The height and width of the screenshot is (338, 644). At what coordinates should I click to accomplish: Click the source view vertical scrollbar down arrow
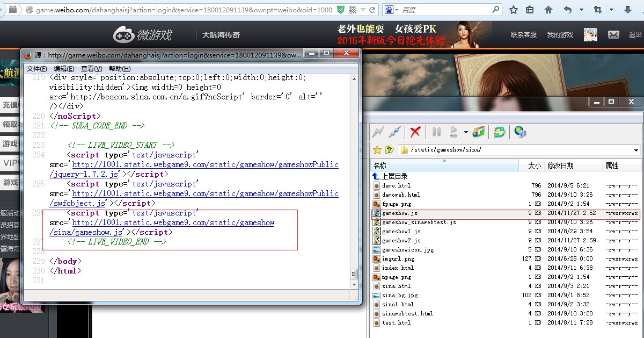[x=354, y=284]
